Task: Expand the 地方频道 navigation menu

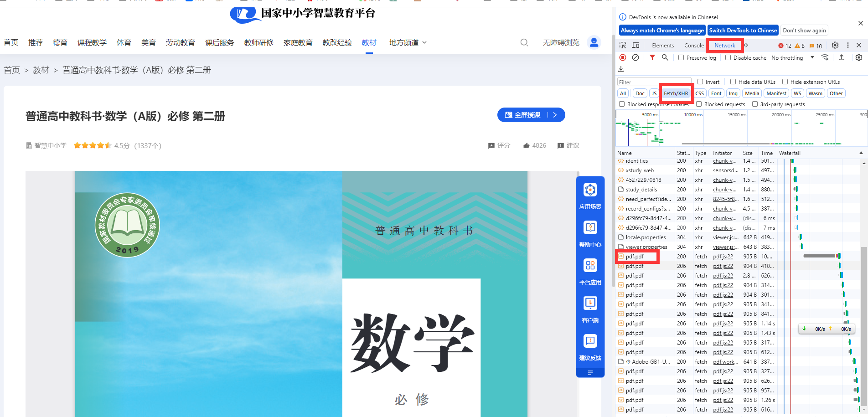Action: pyautogui.click(x=408, y=42)
